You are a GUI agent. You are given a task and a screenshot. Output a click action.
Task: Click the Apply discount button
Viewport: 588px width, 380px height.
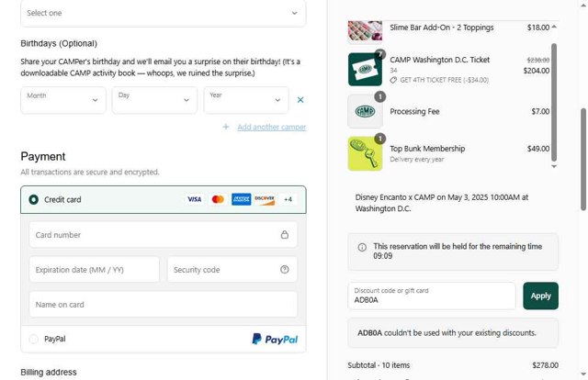(x=540, y=296)
